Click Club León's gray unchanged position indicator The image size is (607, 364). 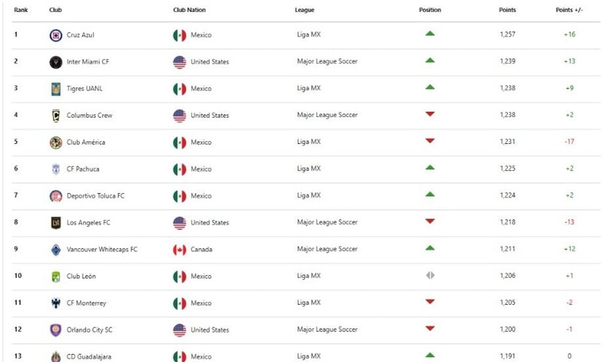point(430,275)
